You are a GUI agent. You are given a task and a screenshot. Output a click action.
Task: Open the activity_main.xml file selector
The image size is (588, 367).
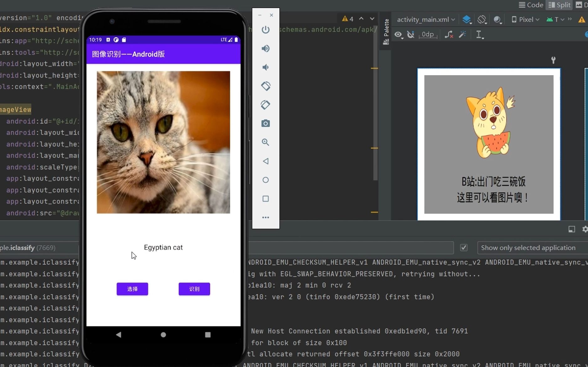coord(426,19)
